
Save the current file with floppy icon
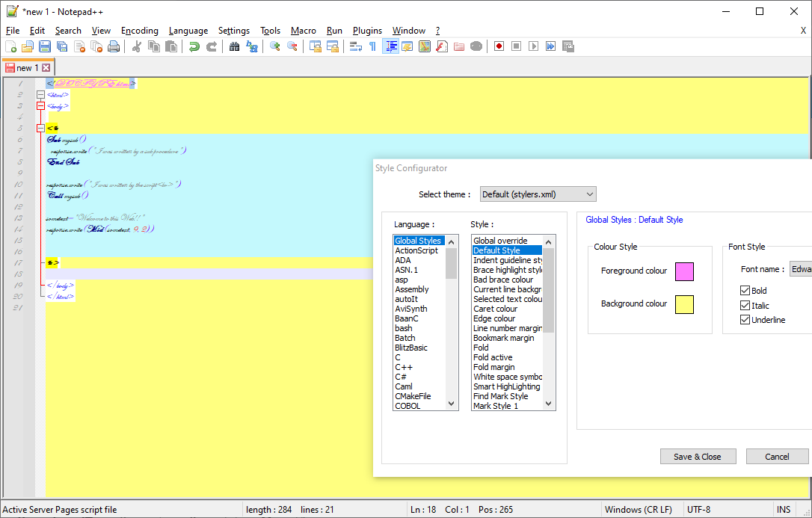45,46
